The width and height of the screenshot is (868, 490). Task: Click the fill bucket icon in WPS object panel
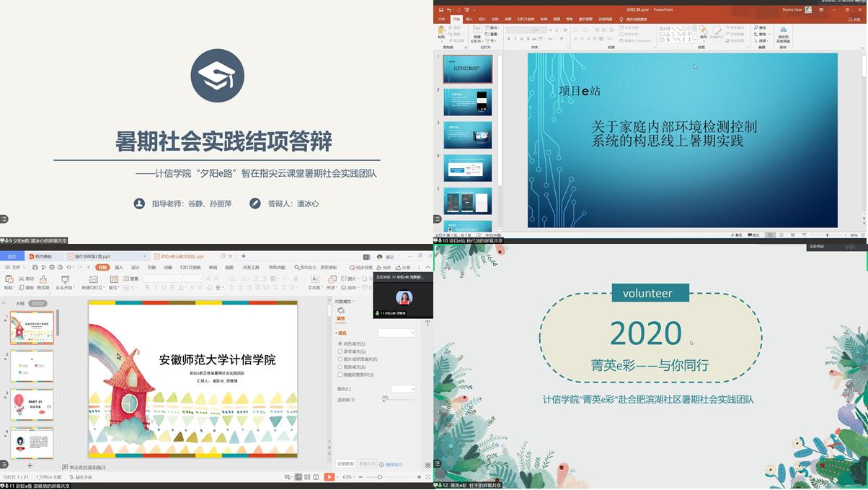point(341,310)
